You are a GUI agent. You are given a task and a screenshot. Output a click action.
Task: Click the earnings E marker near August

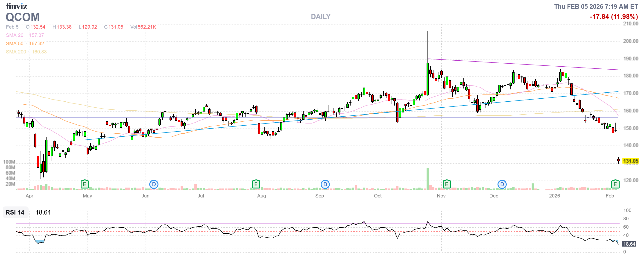coord(256,185)
